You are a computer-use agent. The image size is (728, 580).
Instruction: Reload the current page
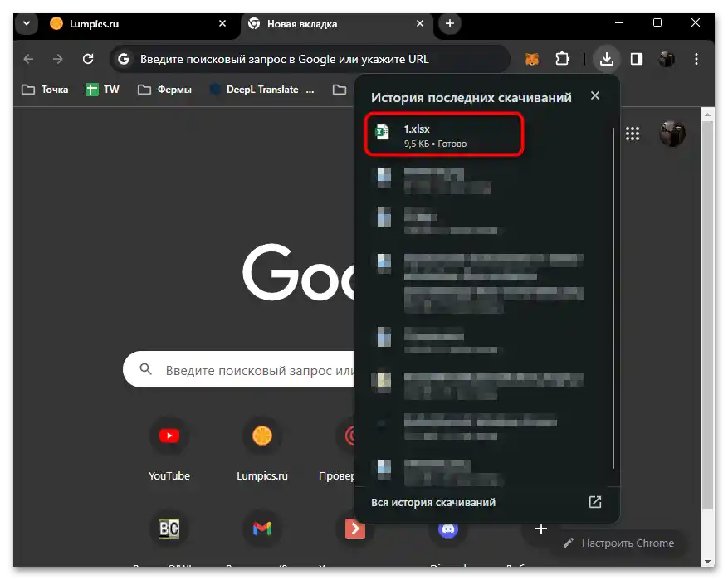88,59
